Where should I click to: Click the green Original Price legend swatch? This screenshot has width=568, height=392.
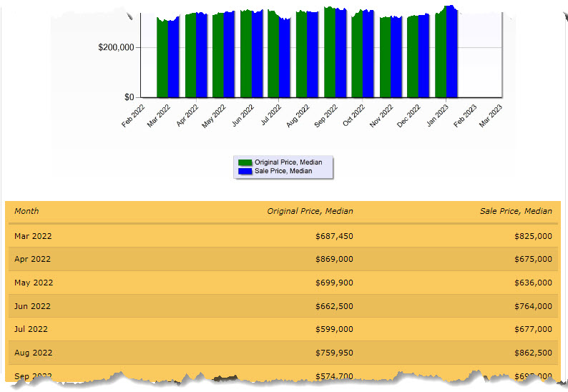tap(245, 163)
